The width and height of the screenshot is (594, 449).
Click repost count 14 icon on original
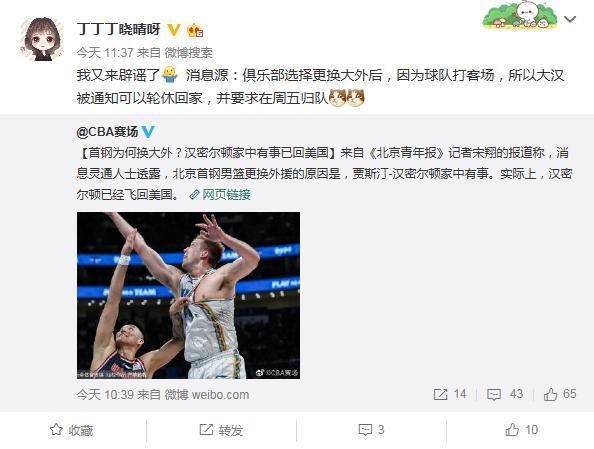[450, 394]
